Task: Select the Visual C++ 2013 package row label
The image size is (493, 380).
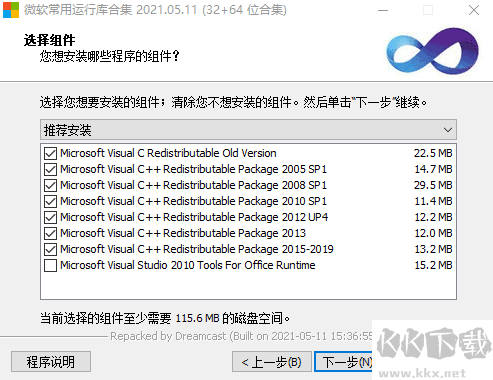Action: pyautogui.click(x=183, y=233)
